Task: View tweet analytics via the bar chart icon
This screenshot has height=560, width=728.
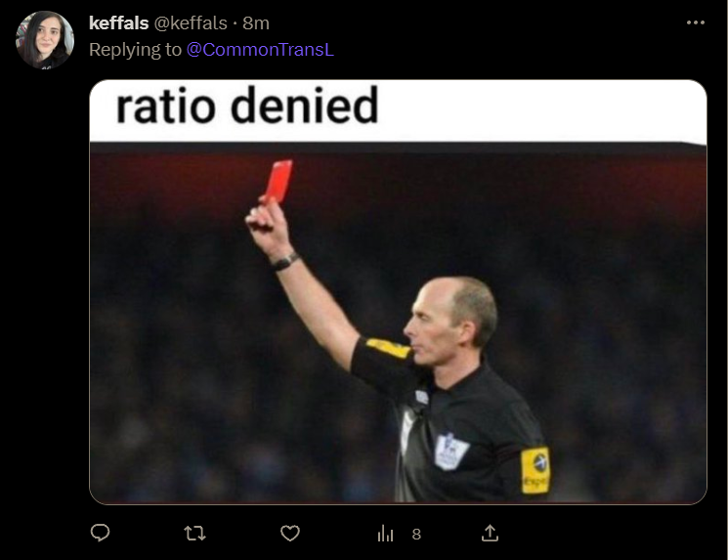Action: pyautogui.click(x=385, y=533)
